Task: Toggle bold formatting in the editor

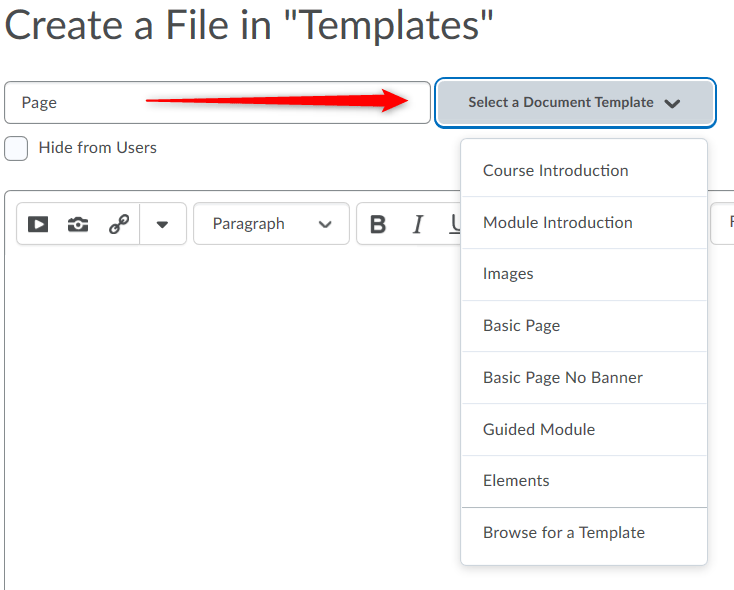Action: coord(378,224)
